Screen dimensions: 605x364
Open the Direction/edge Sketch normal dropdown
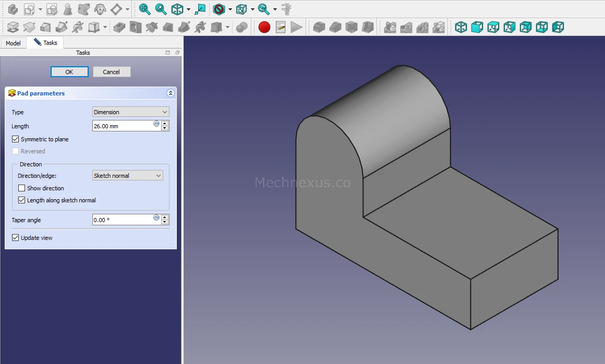tap(128, 176)
